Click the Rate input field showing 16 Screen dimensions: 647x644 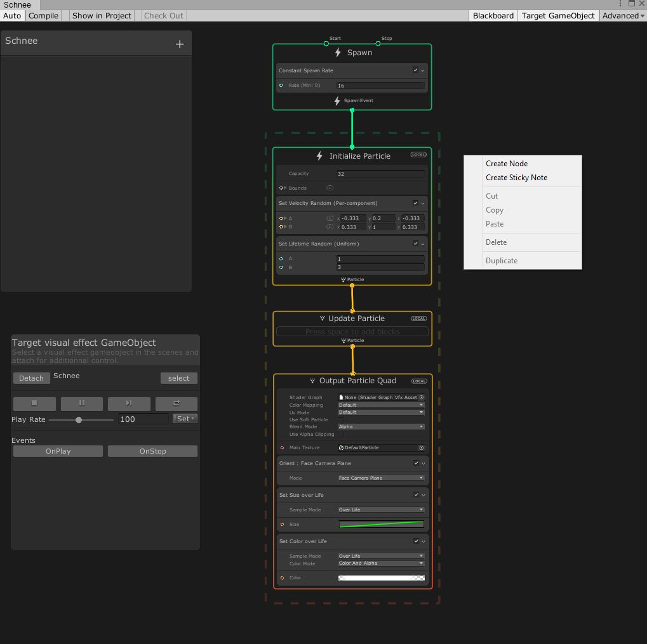(x=380, y=85)
